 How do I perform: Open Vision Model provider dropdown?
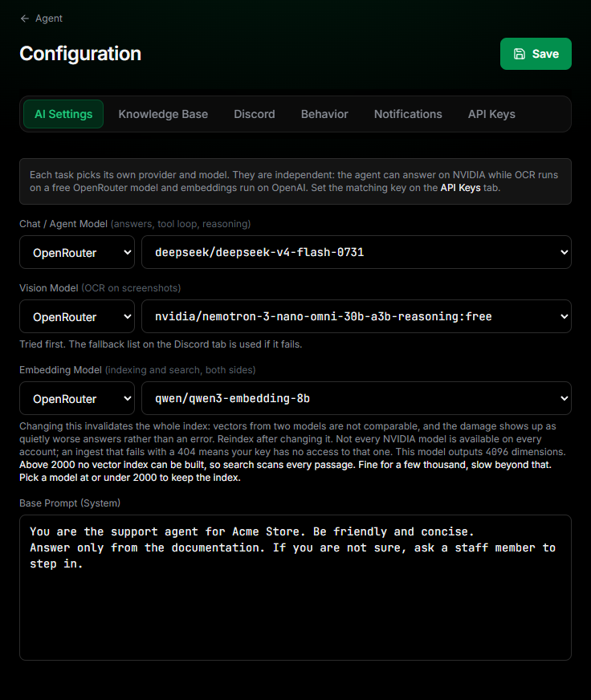77,316
